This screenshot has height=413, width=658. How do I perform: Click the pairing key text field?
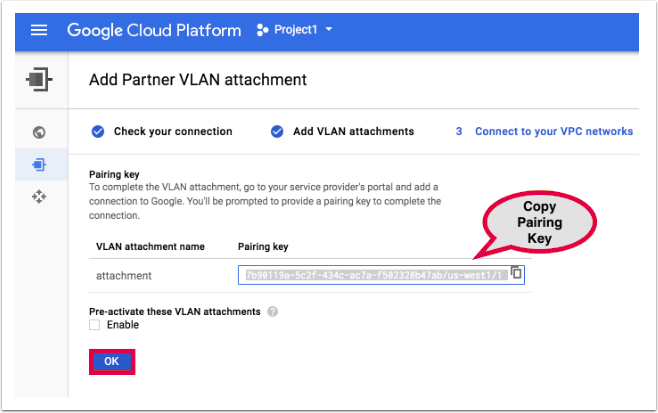[372, 274]
